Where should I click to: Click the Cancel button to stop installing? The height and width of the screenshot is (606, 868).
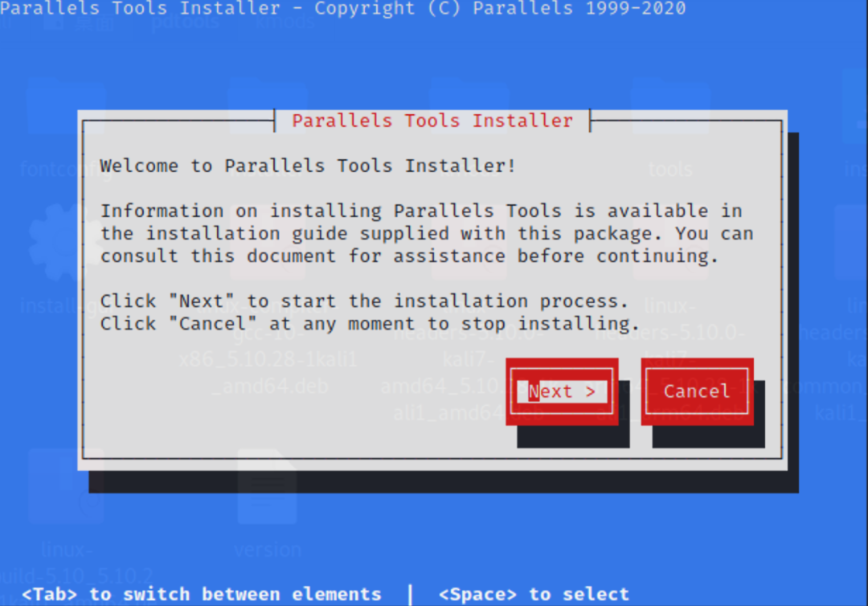click(697, 391)
